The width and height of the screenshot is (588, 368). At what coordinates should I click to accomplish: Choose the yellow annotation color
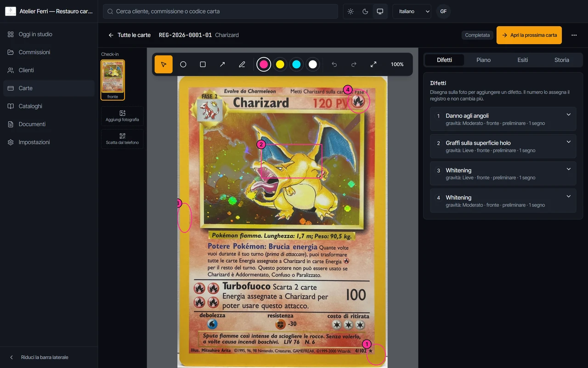tap(280, 64)
